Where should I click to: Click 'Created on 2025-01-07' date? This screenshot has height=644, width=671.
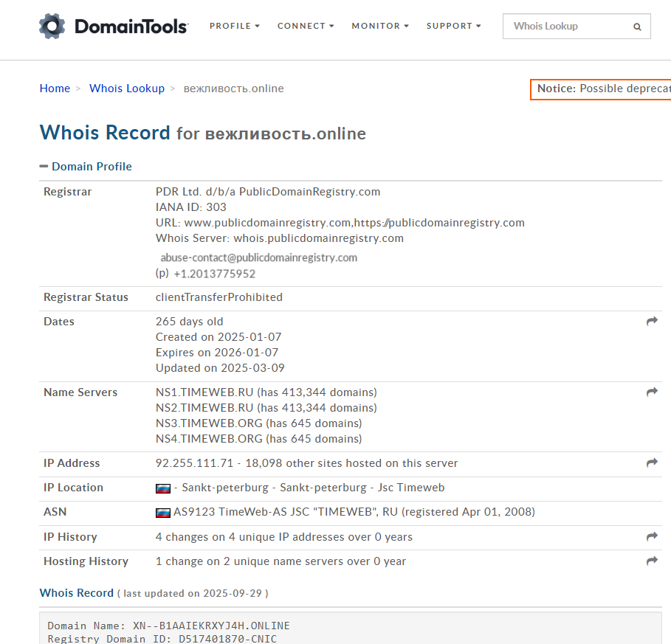tap(218, 337)
